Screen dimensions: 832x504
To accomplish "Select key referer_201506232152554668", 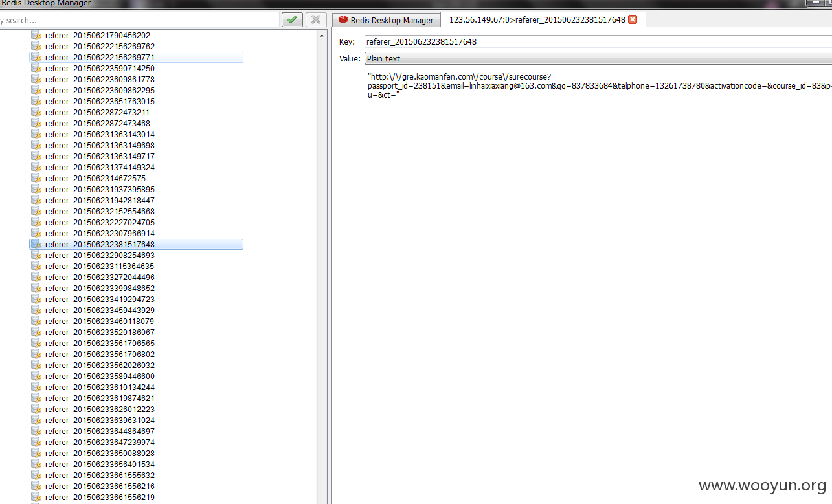I will [100, 212].
